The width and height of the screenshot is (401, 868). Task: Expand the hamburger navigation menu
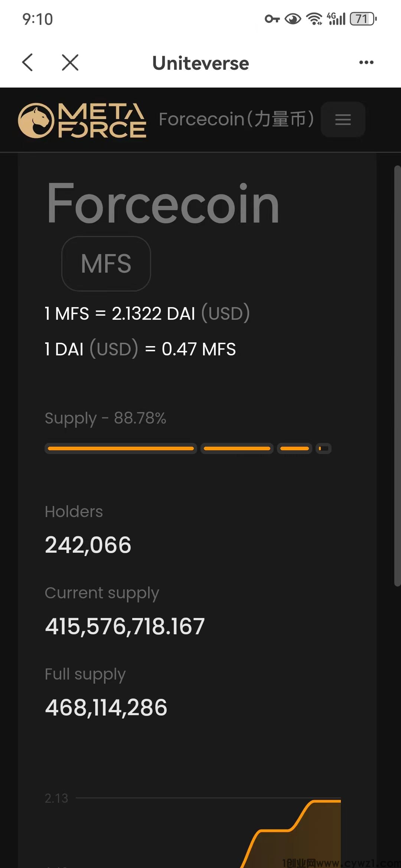(343, 119)
